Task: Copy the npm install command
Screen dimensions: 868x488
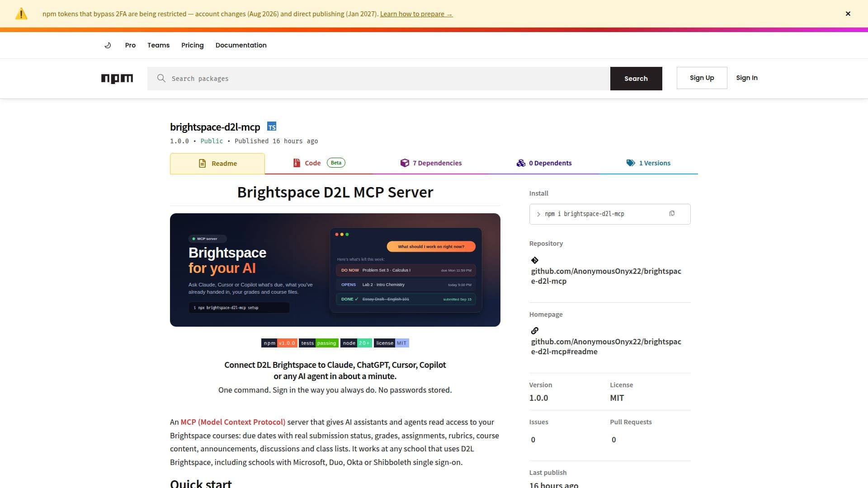Action: coord(672,214)
